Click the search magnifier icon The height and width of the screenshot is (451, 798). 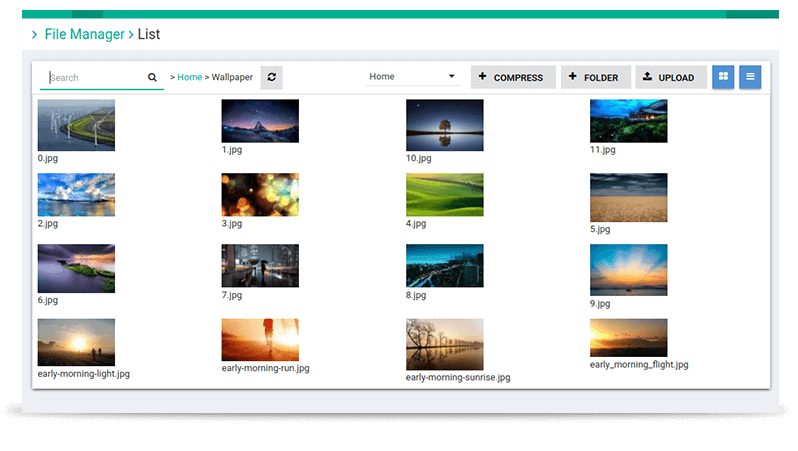pyautogui.click(x=152, y=77)
